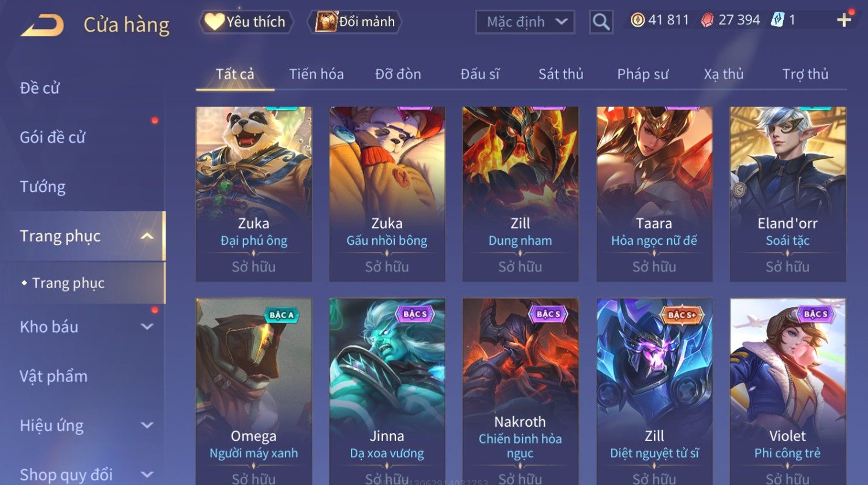Open the Zill Diệt nguyệt tử sĩ skin card

(x=654, y=391)
